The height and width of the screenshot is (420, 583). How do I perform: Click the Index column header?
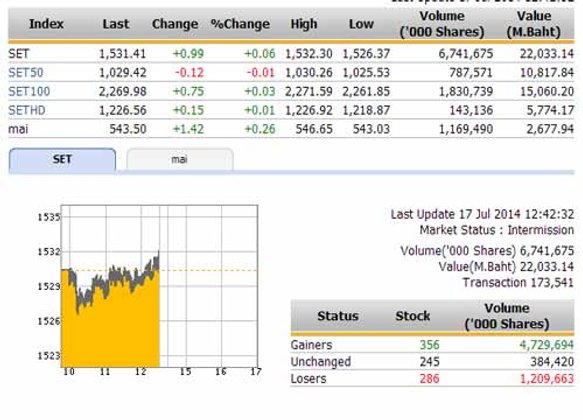pos(46,24)
